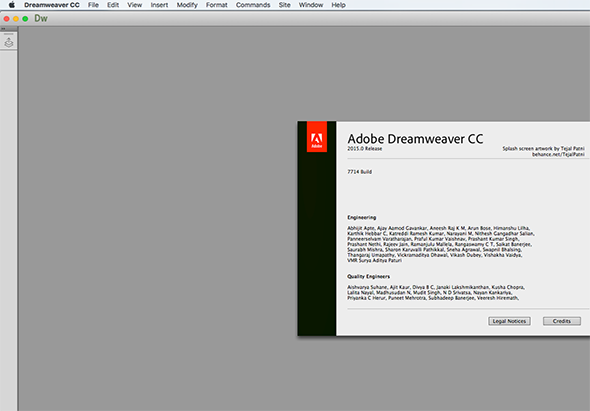The height and width of the screenshot is (411, 590).
Task: Open the Apple menu
Action: click(12, 5)
